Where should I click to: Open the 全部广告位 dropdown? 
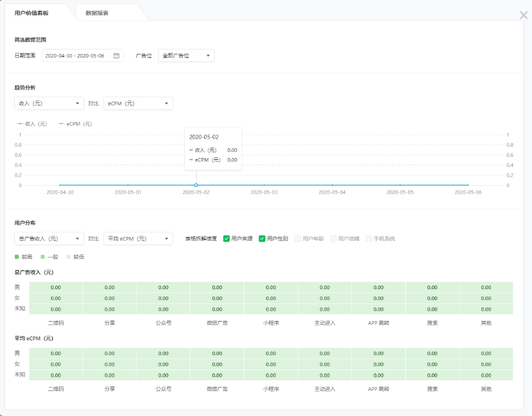(186, 56)
